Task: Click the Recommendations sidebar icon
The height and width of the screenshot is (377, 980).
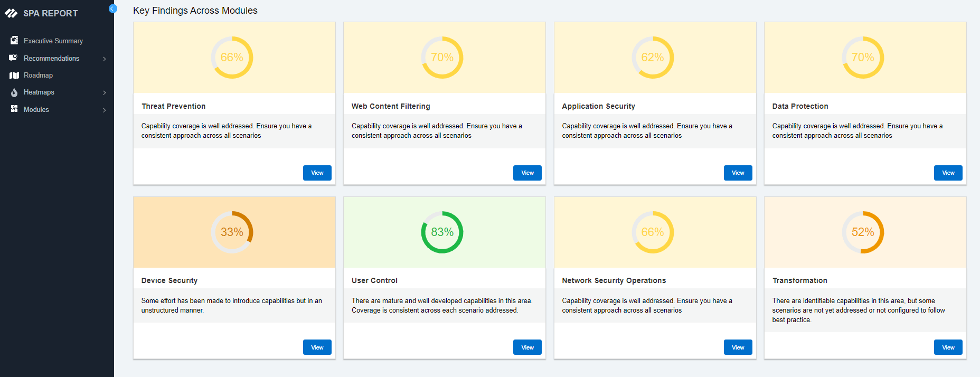Action: click(x=14, y=58)
